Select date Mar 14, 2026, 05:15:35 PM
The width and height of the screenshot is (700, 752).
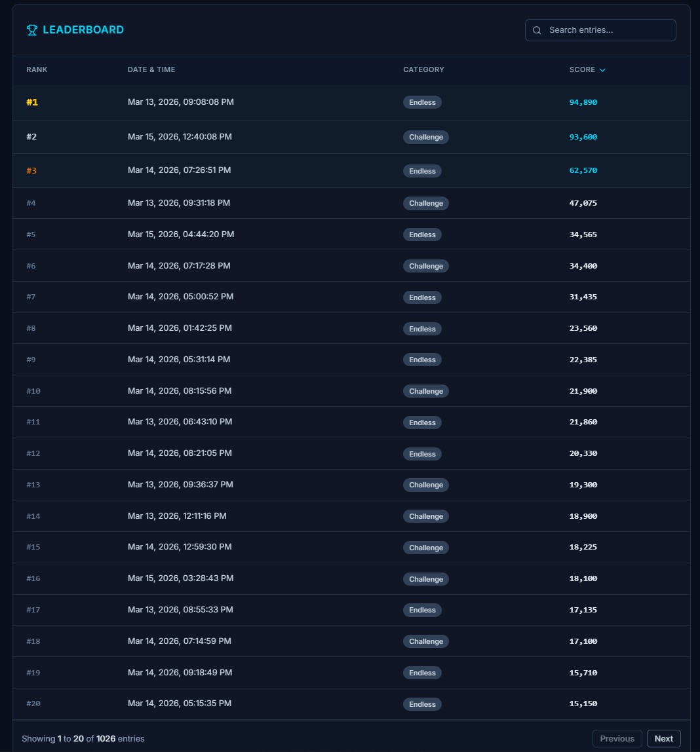click(180, 703)
